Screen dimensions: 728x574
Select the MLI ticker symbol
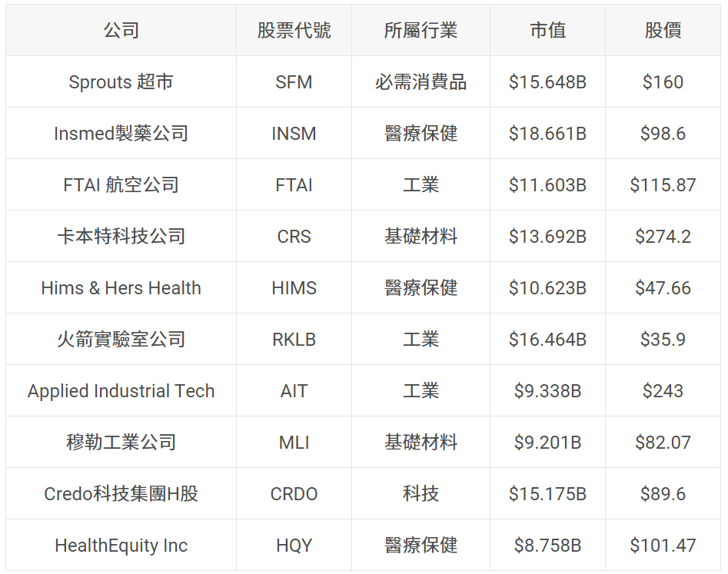[294, 443]
